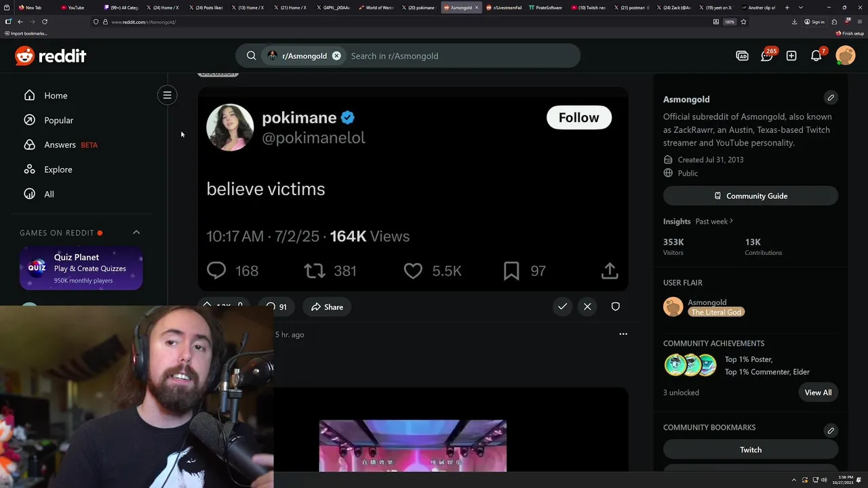Collapse Games on Reddit section

[136, 232]
